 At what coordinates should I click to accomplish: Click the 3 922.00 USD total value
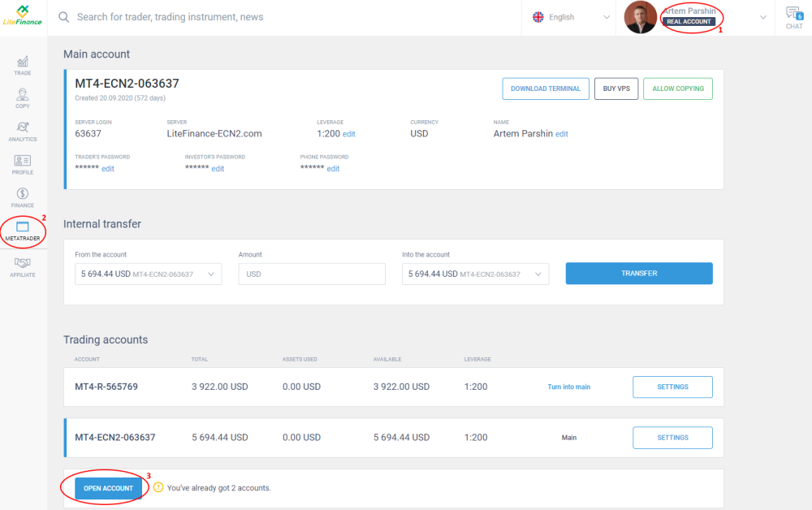point(219,387)
